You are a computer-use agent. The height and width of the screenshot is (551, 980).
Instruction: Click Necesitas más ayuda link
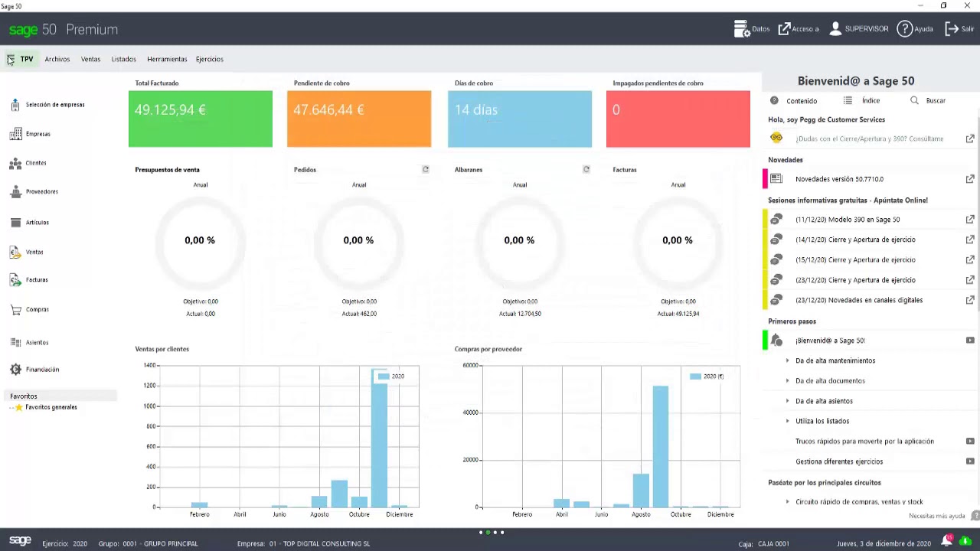click(936, 517)
